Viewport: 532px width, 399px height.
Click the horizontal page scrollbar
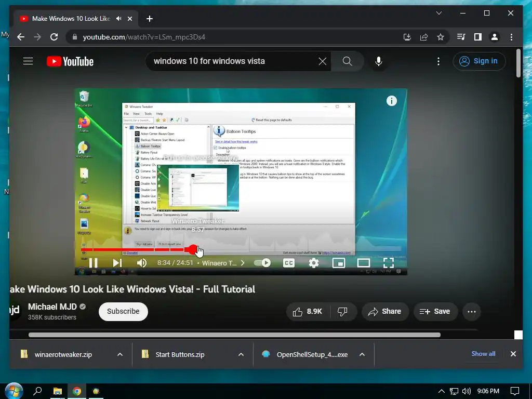234,335
